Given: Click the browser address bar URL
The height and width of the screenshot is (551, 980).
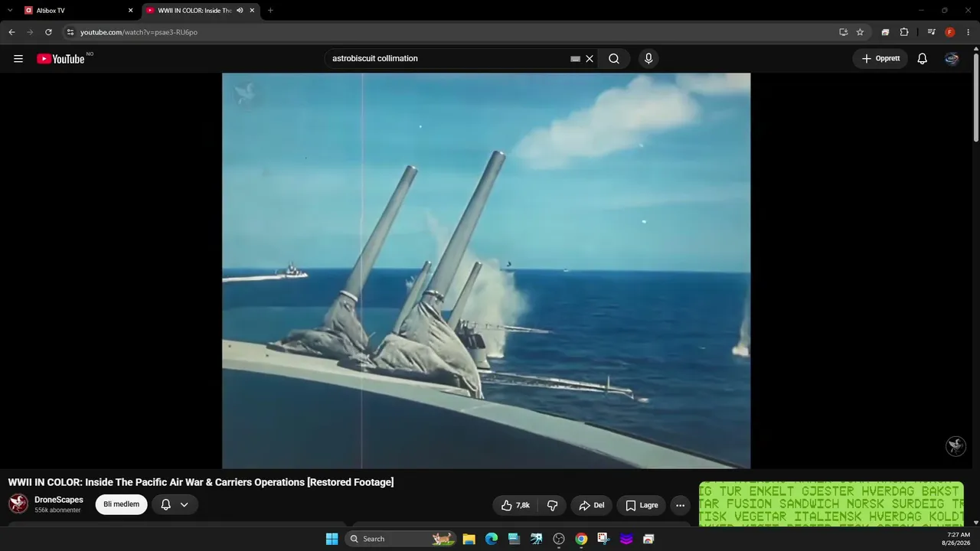Looking at the screenshot, I should 139,32.
